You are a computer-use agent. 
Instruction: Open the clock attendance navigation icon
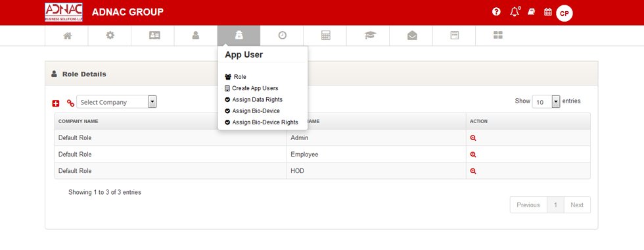[x=282, y=36]
